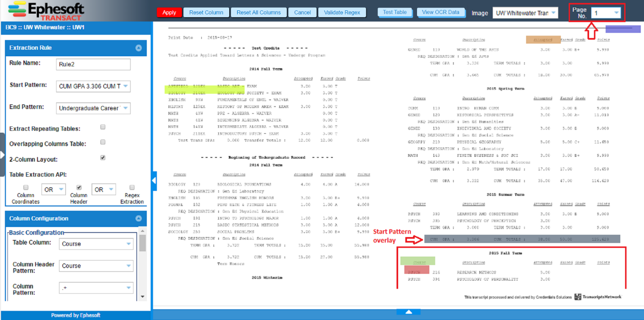Click red PSYCH 216 column overlay
This screenshot has height=320, width=644.
pyautogui.click(x=417, y=270)
